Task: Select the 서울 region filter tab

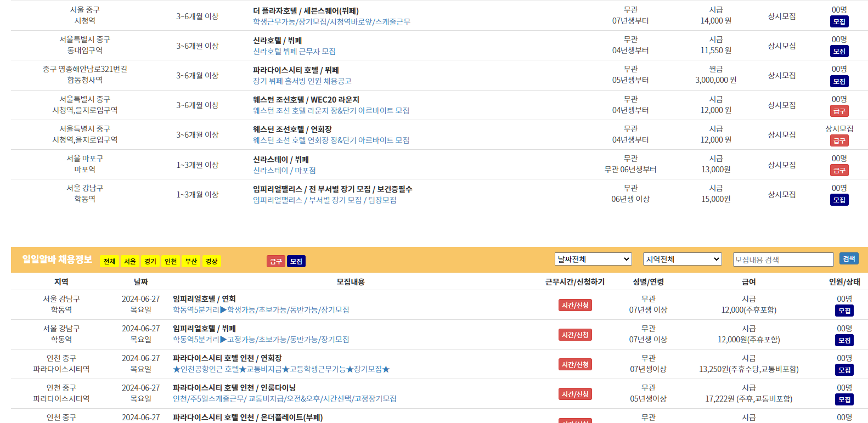Action: 129,262
